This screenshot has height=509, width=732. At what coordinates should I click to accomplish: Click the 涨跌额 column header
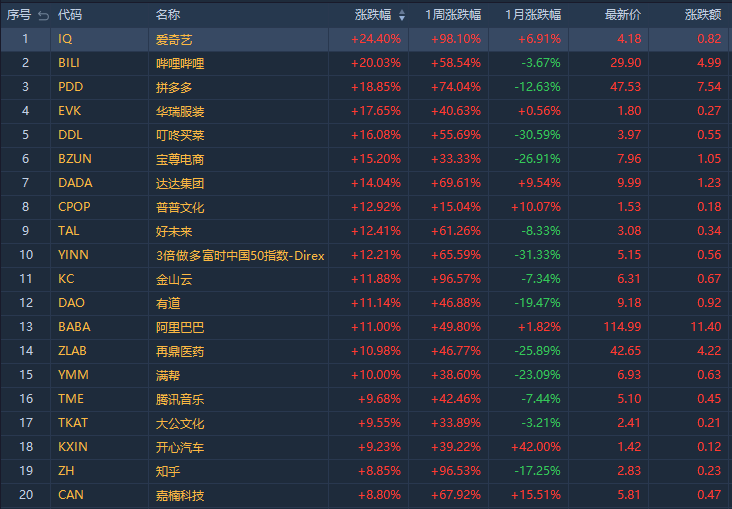click(702, 15)
